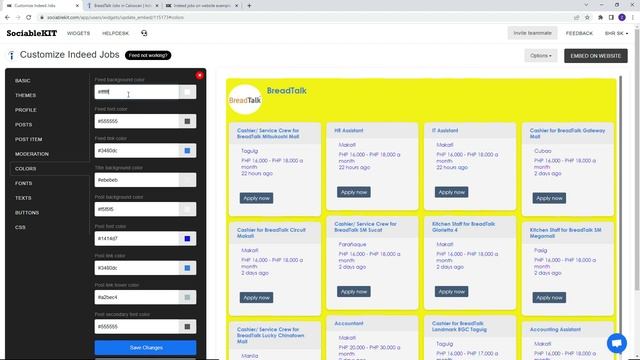Open HELPDESK in top navigation
Image resolution: width=640 pixels, height=360 pixels.
pyautogui.click(x=115, y=33)
